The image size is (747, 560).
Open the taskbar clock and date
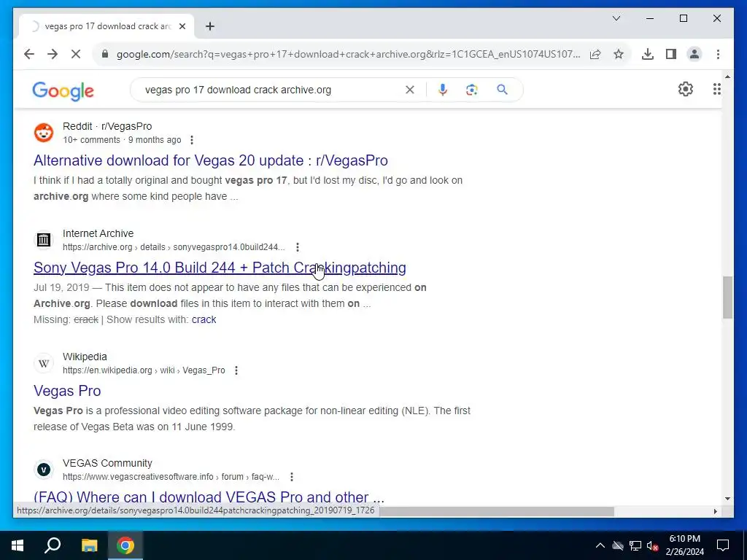click(684, 545)
